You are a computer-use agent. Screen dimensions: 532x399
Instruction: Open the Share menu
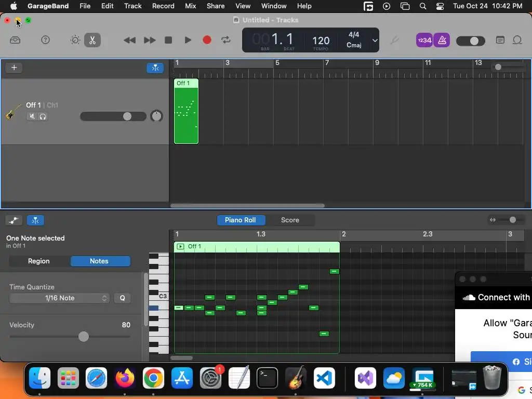[x=216, y=6]
